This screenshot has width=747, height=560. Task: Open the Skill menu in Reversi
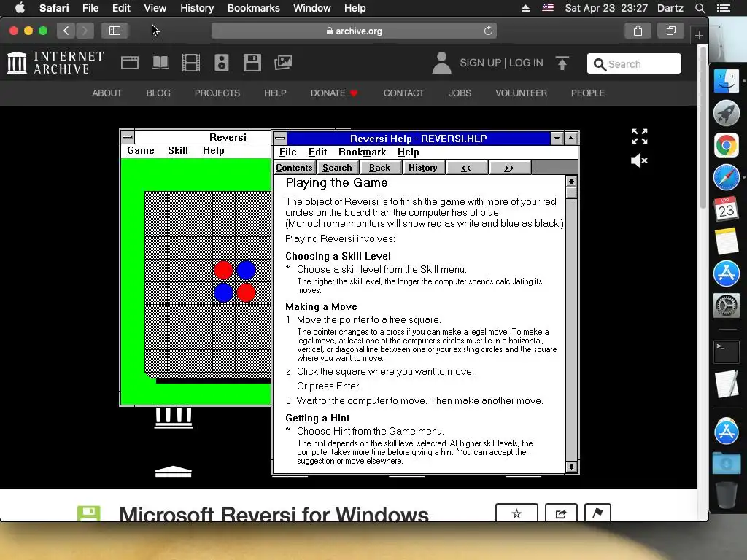pyautogui.click(x=178, y=150)
